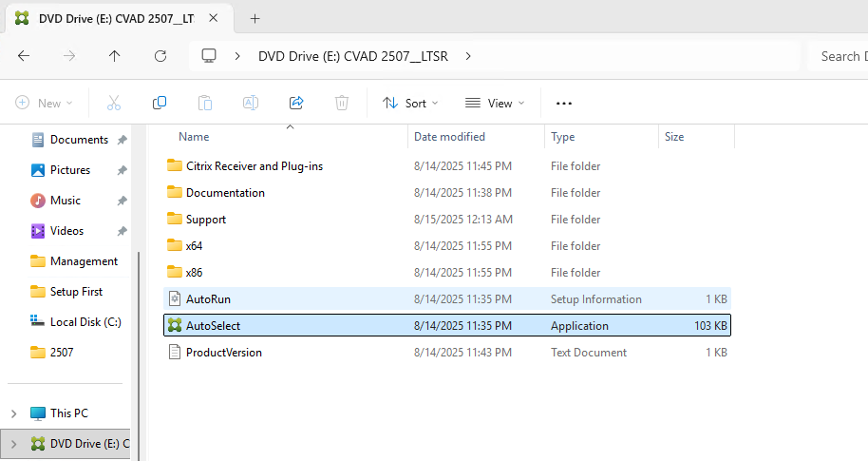This screenshot has height=461, width=868.
Task: Click the Copy icon in toolbar
Action: tap(160, 103)
